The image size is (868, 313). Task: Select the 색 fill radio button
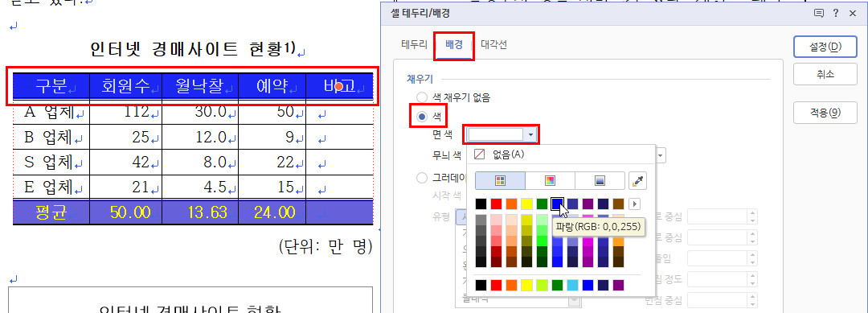click(x=422, y=117)
